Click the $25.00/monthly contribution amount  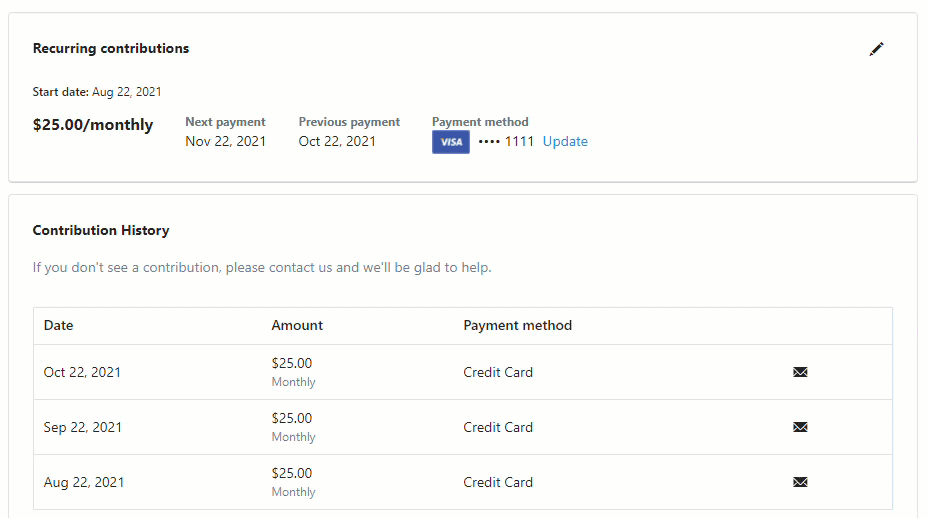[93, 125]
